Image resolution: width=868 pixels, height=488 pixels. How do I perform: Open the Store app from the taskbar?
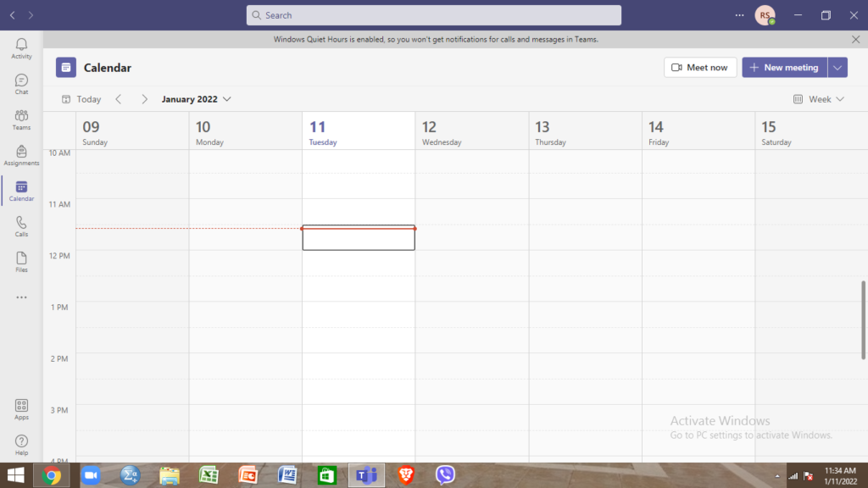(x=326, y=475)
